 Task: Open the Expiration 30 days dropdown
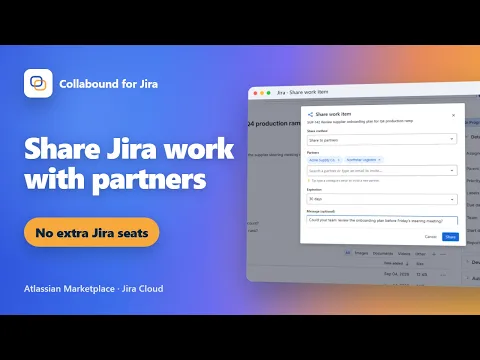point(382,199)
